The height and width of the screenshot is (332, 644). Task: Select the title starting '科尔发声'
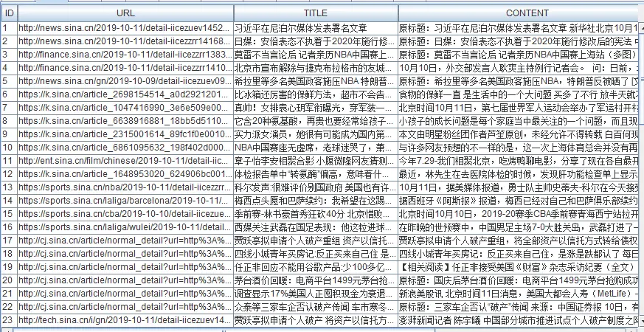316,187
